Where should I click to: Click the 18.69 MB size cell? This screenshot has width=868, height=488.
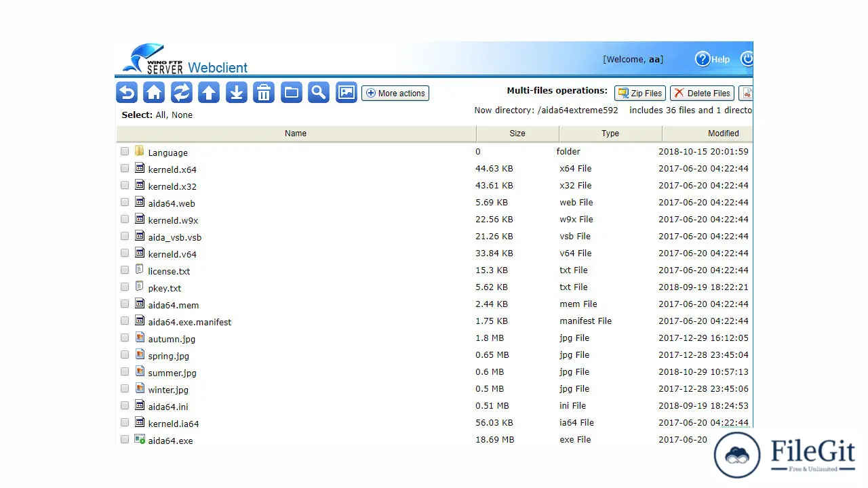coord(495,439)
